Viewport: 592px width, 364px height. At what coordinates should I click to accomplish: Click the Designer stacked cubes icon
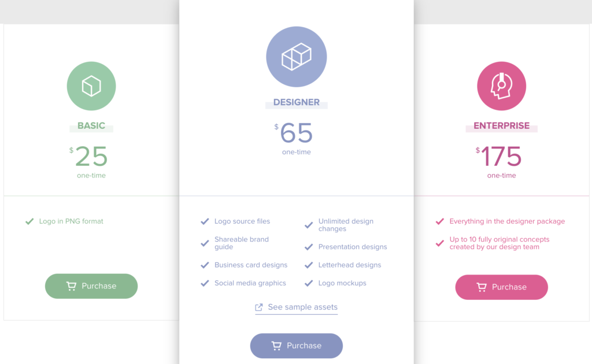[297, 57]
